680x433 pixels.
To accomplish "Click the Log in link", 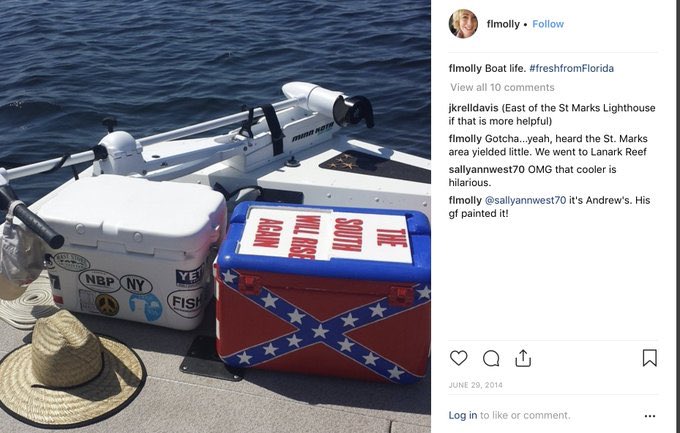I will (462, 415).
